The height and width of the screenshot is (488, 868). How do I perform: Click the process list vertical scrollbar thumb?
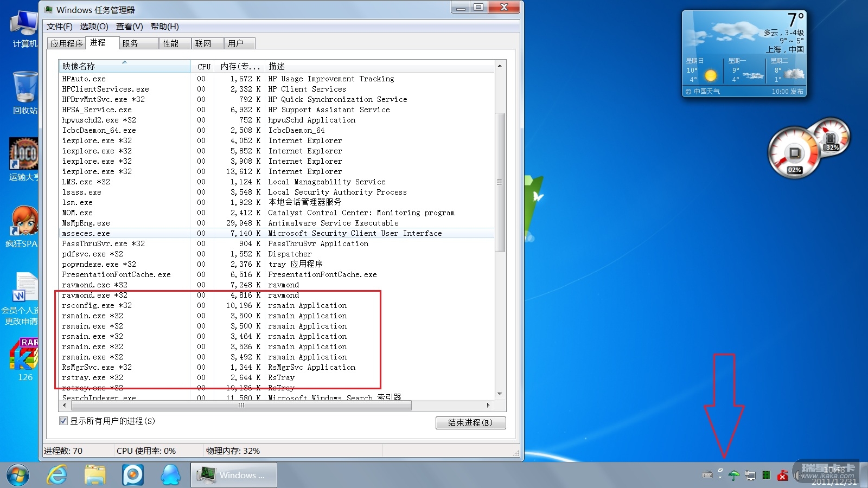coord(500,182)
